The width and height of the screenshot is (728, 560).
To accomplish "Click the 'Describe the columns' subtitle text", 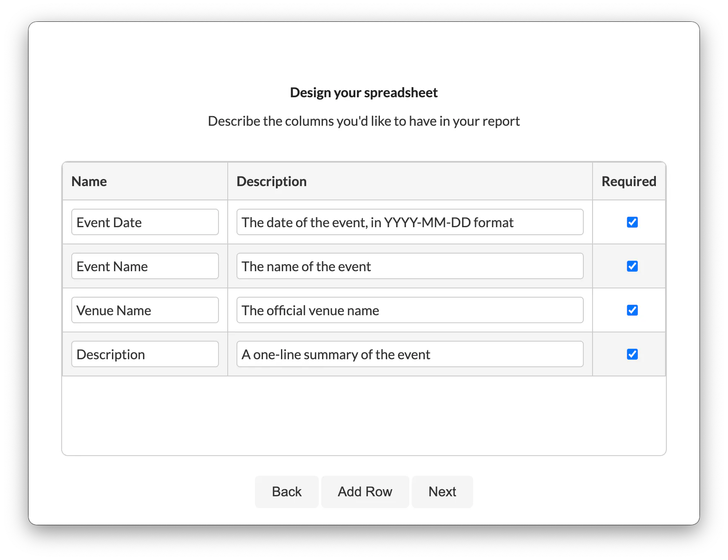I will [364, 121].
